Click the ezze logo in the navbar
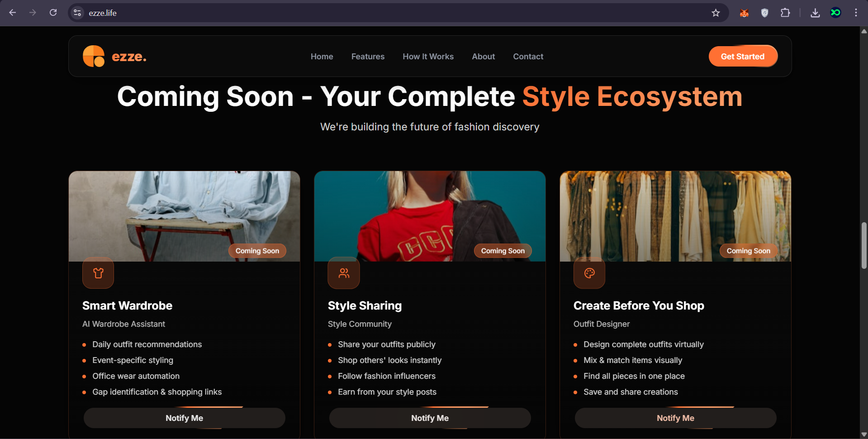 (114, 56)
